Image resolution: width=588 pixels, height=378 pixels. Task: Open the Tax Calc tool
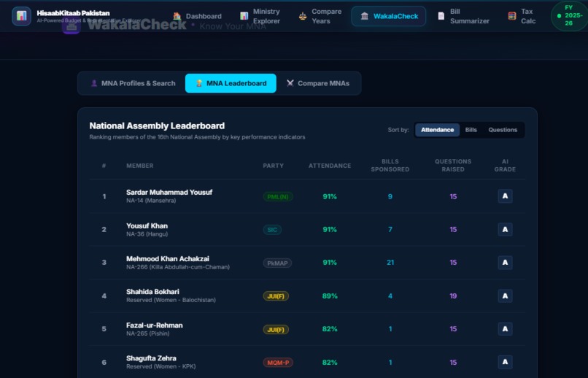tap(522, 16)
